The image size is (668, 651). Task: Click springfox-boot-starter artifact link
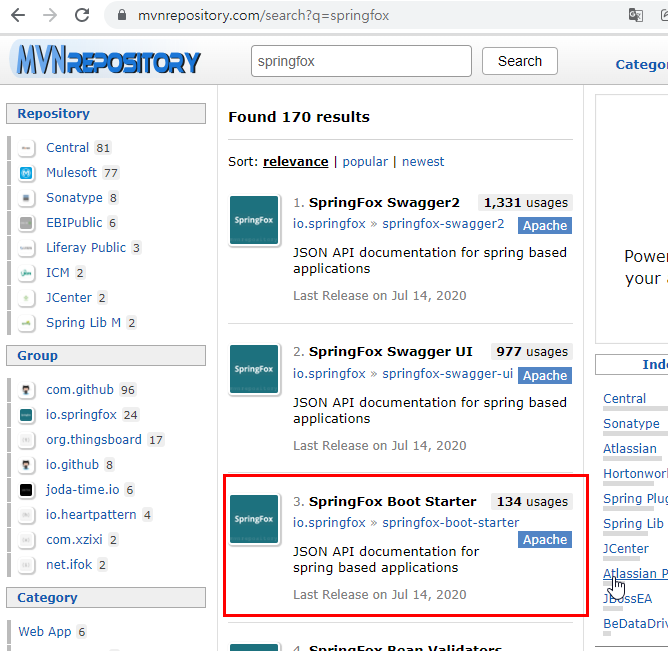[451, 523]
